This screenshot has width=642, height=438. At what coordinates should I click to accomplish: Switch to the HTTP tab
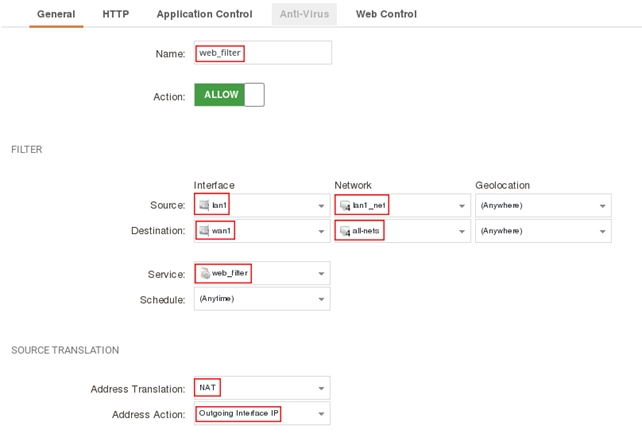pyautogui.click(x=115, y=14)
